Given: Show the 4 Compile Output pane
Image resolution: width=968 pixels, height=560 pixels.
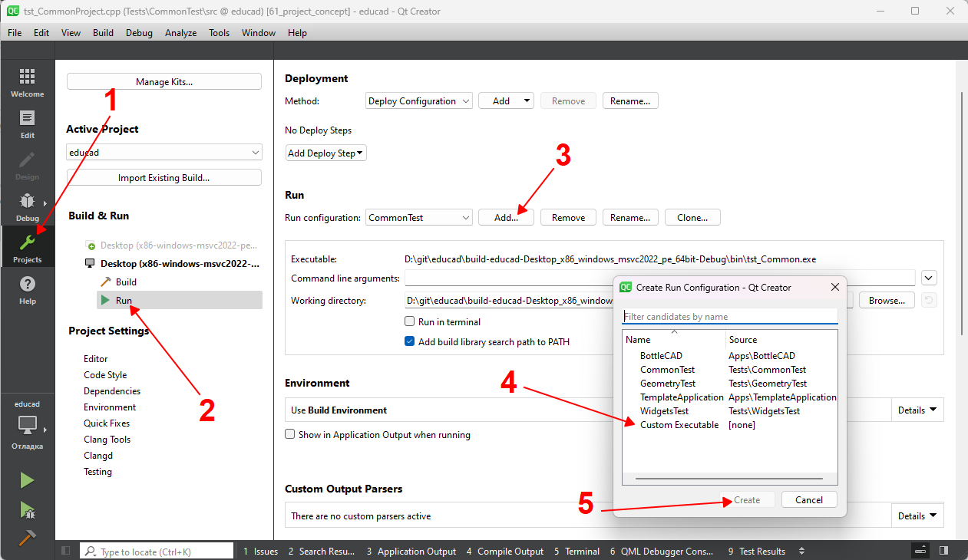Looking at the screenshot, I should tap(506, 552).
